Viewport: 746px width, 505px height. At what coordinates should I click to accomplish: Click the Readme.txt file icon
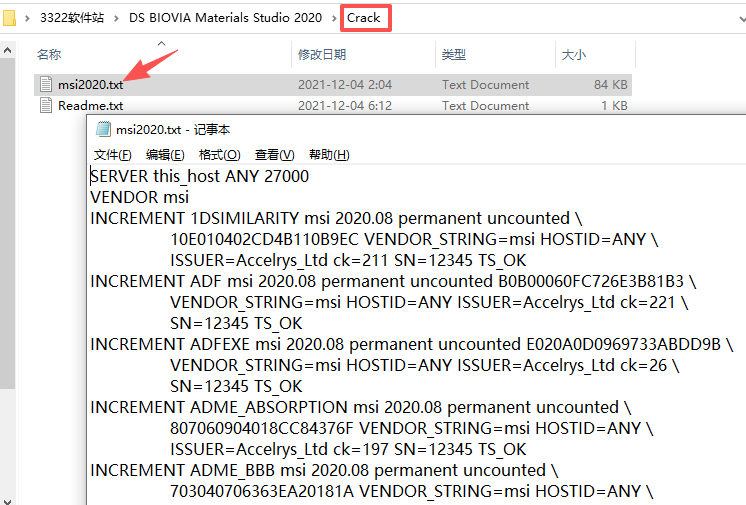(x=45, y=106)
